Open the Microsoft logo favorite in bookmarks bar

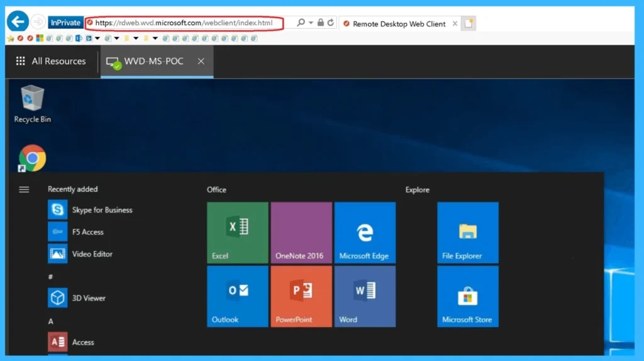[40, 38]
